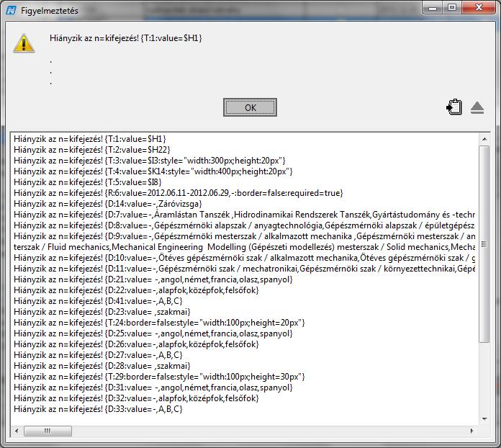This screenshot has width=501, height=448.
Task: Select the header message ending with {T:1:value=$H1}
Action: (126, 38)
